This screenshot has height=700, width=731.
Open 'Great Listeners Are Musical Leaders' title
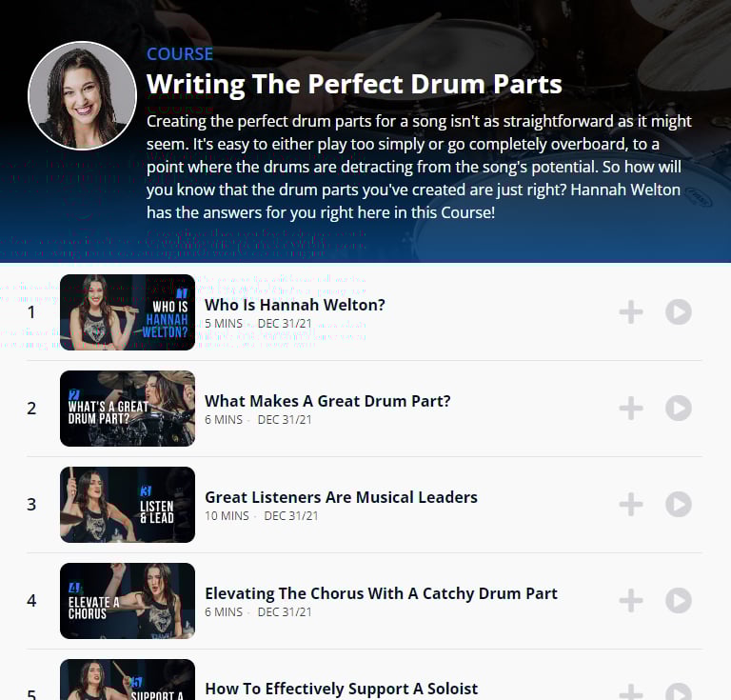[341, 497]
